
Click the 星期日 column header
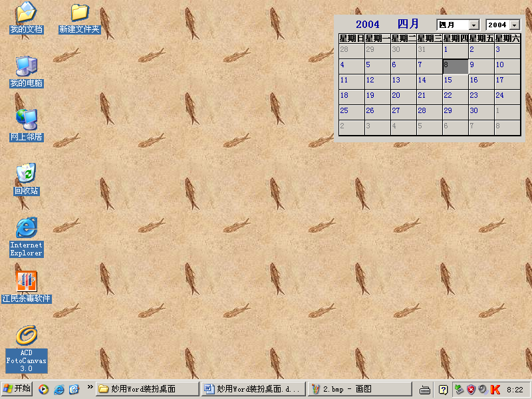352,39
